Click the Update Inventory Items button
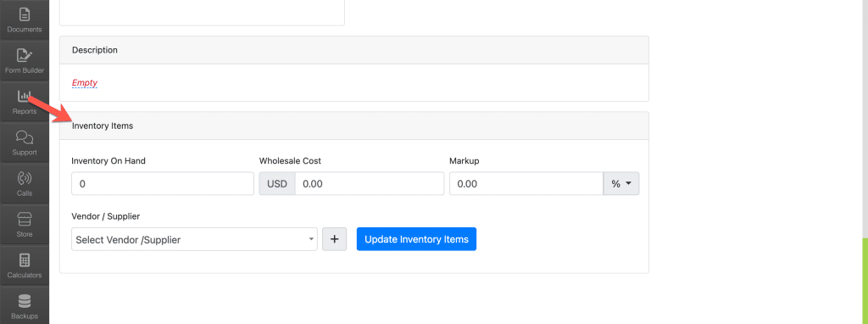The image size is (868, 324). [416, 239]
